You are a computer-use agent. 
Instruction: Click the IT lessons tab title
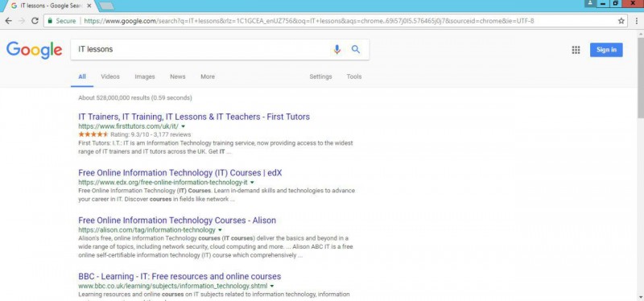(52, 6)
